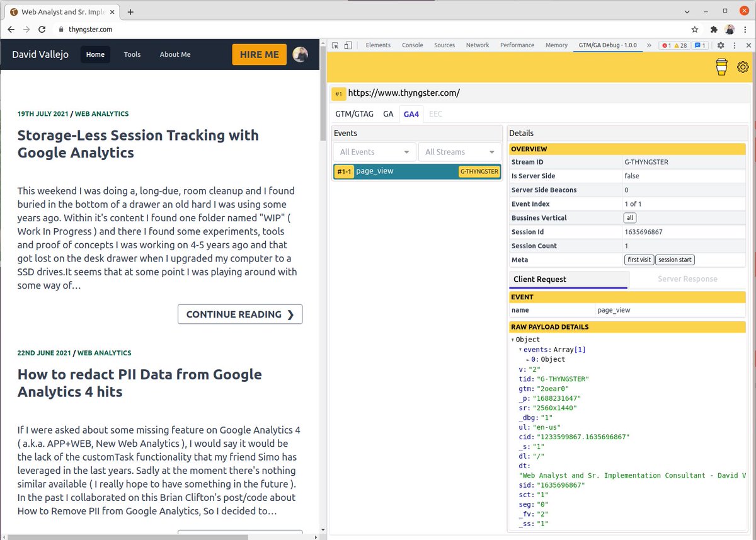Click the error and warning counter
The height and width of the screenshot is (540, 756).
coord(674,45)
